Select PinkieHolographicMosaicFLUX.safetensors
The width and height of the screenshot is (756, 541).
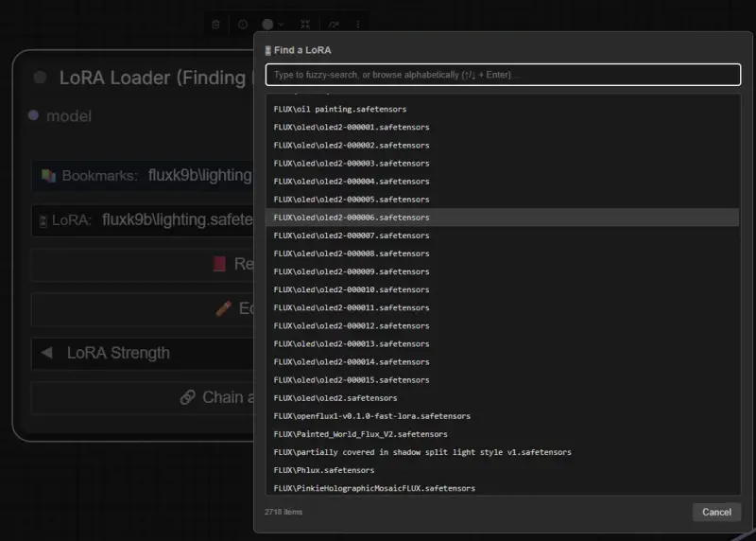click(503, 487)
